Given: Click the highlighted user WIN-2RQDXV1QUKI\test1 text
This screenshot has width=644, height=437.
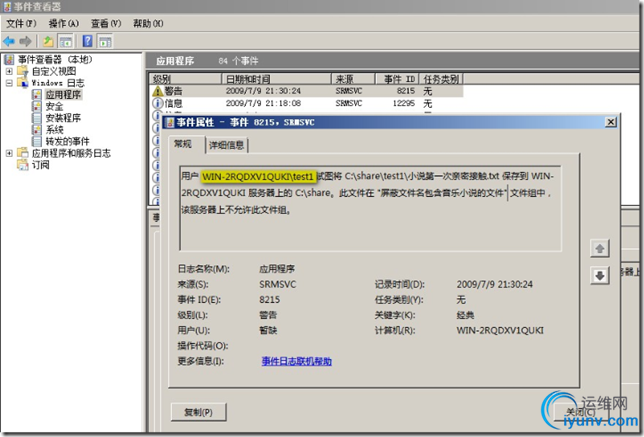Looking at the screenshot, I should click(x=259, y=177).
